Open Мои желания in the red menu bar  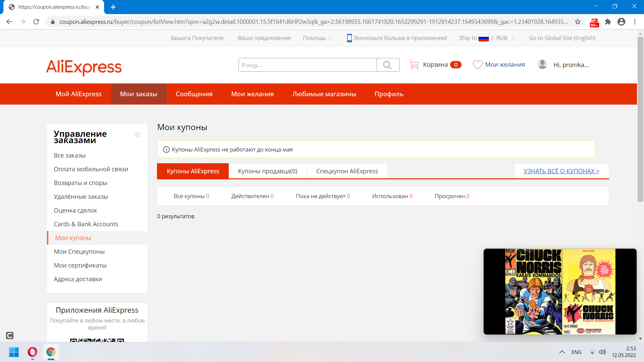(252, 94)
